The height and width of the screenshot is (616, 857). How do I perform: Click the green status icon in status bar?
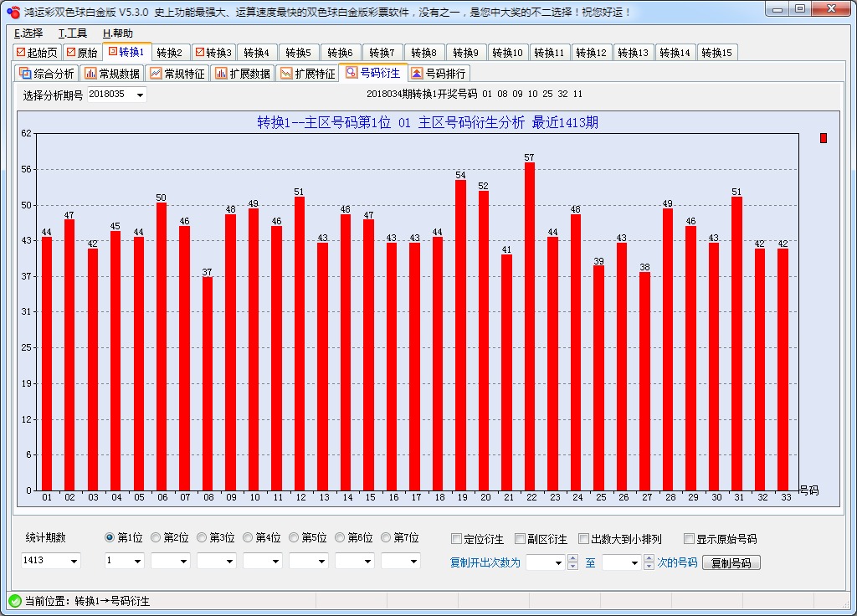(x=14, y=601)
